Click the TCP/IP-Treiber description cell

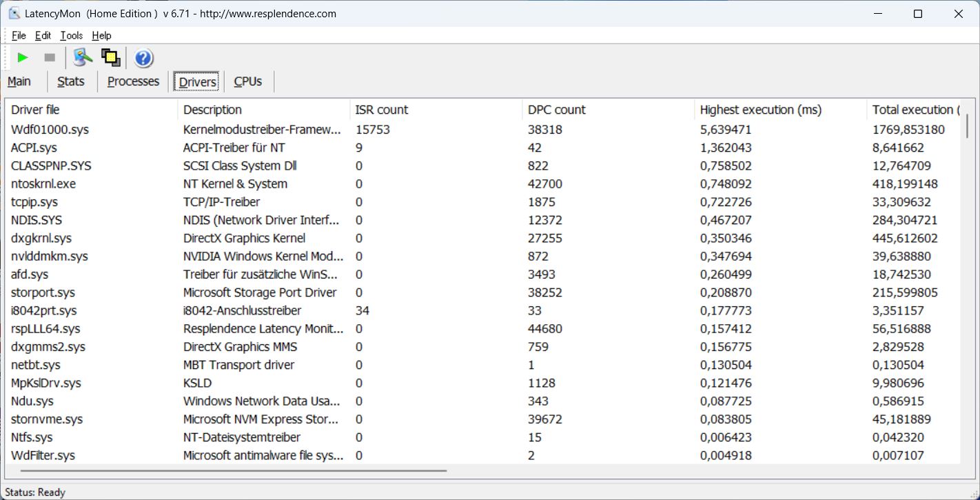pyautogui.click(x=222, y=202)
